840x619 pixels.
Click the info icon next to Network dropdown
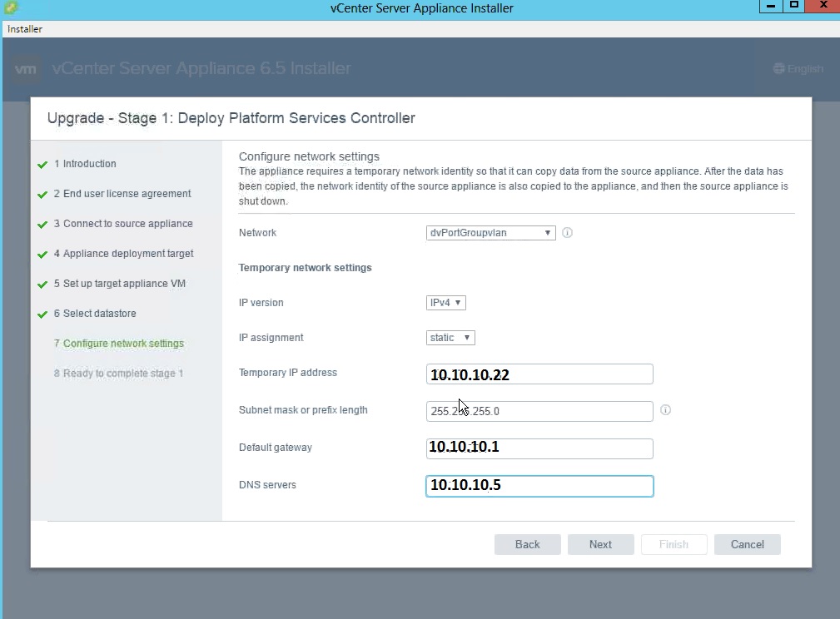point(567,233)
